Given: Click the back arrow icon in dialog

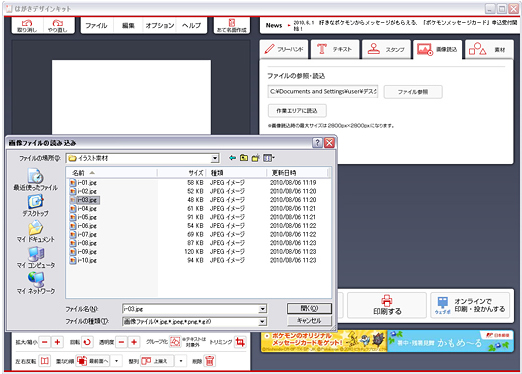Looking at the screenshot, I should click(232, 158).
